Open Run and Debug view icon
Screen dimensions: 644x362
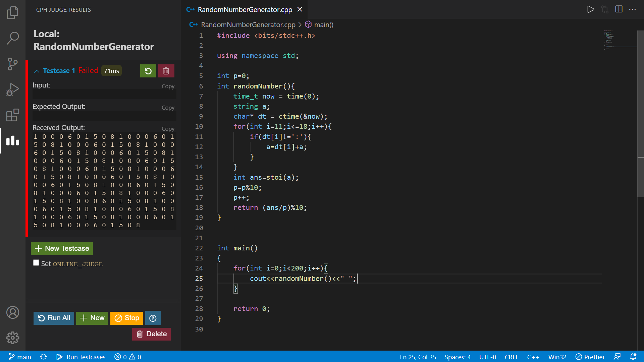(x=12, y=89)
